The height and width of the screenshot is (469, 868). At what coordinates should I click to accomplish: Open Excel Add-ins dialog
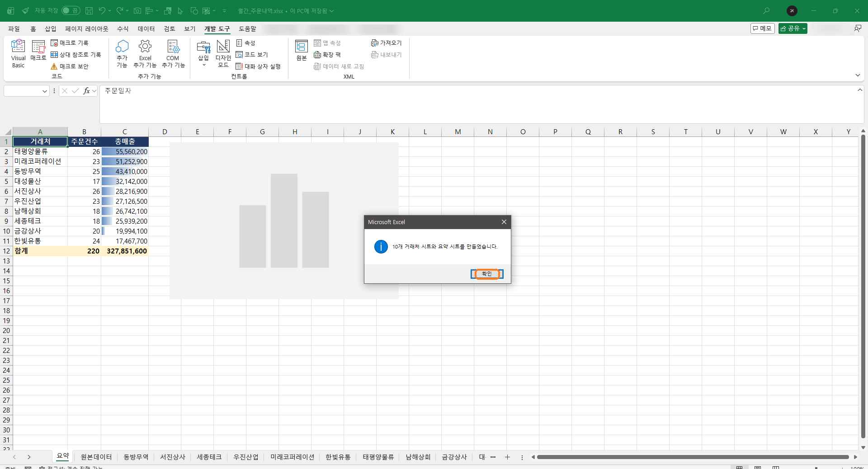(x=145, y=53)
